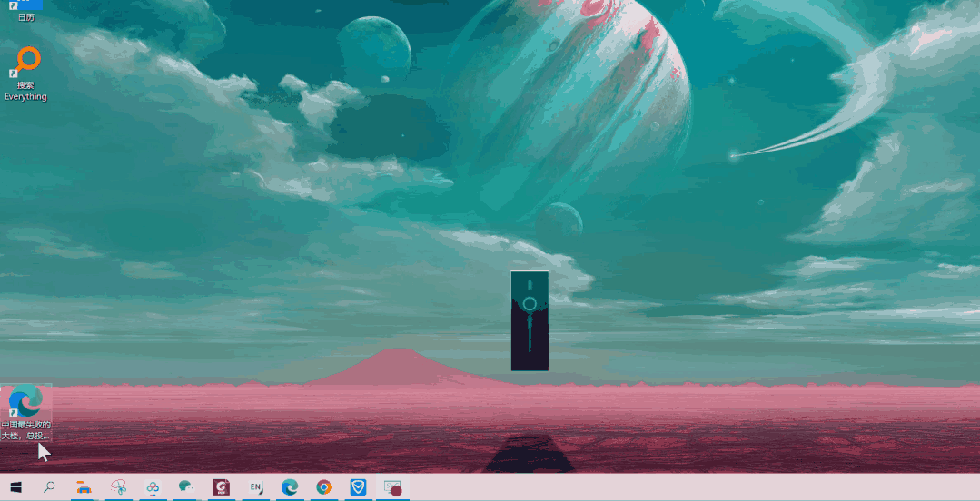
Task: Open the Windows Start menu
Action: [x=15, y=487]
